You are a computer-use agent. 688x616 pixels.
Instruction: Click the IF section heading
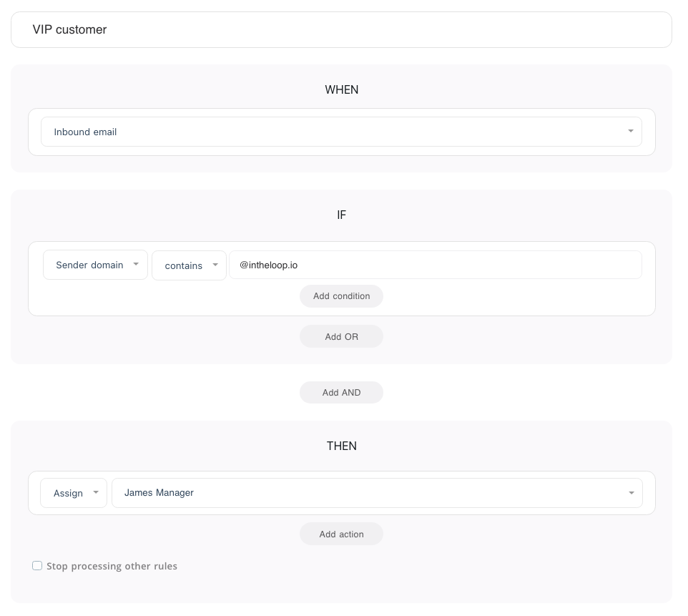point(341,215)
